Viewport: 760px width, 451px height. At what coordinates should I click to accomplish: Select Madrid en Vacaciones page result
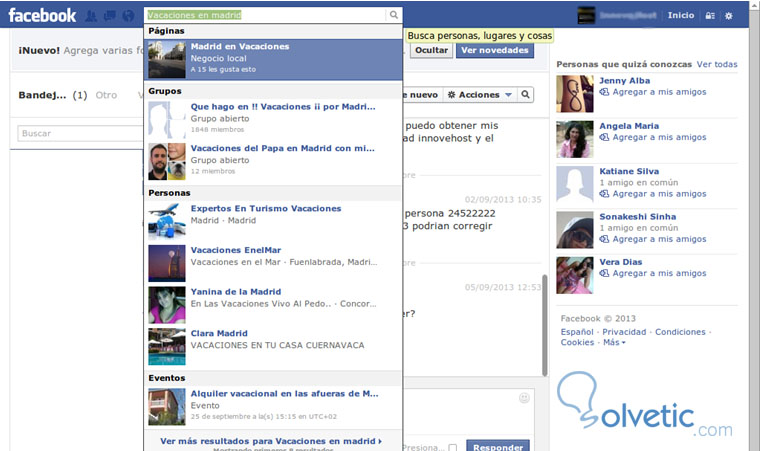coord(273,60)
